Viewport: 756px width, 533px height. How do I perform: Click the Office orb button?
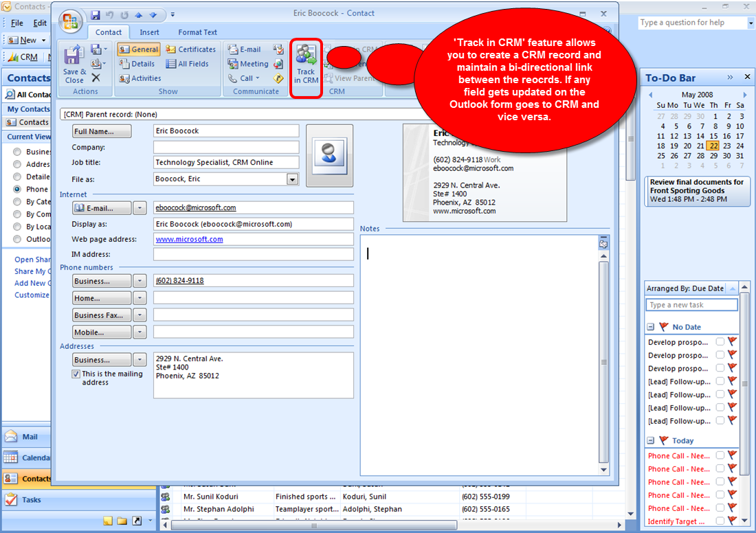pos(70,22)
